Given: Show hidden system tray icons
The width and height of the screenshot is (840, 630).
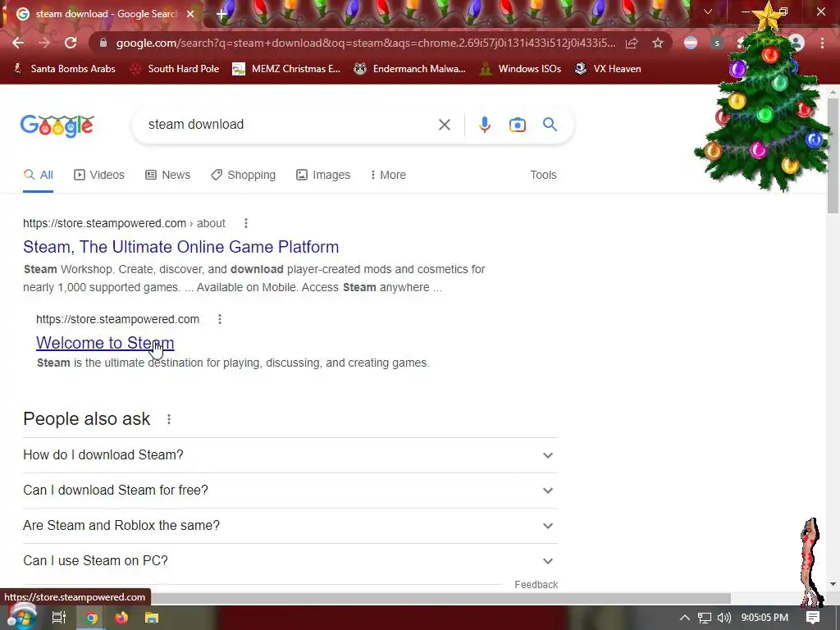Looking at the screenshot, I should 685,618.
